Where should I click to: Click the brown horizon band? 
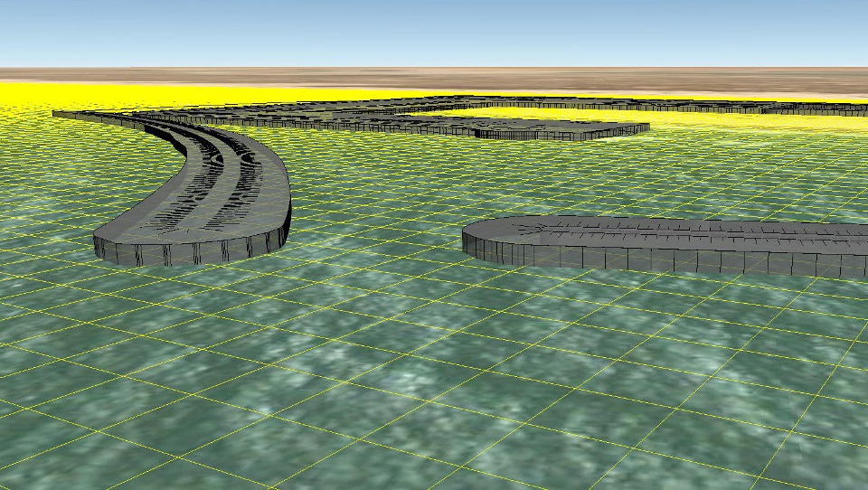coord(434,78)
